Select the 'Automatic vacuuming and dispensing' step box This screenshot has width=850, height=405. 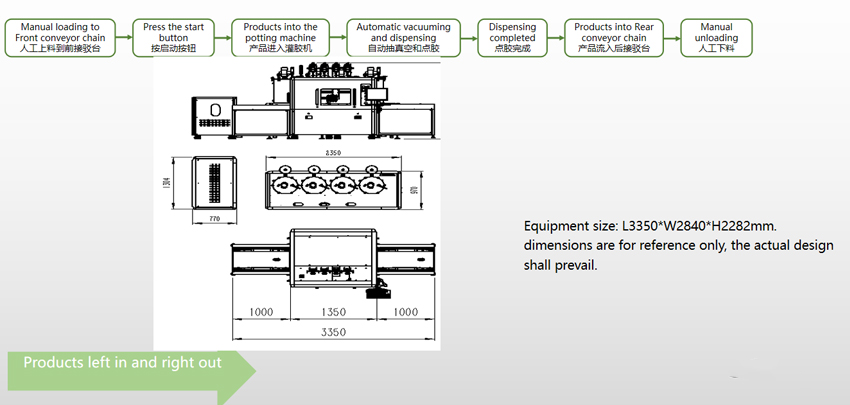tap(403, 38)
